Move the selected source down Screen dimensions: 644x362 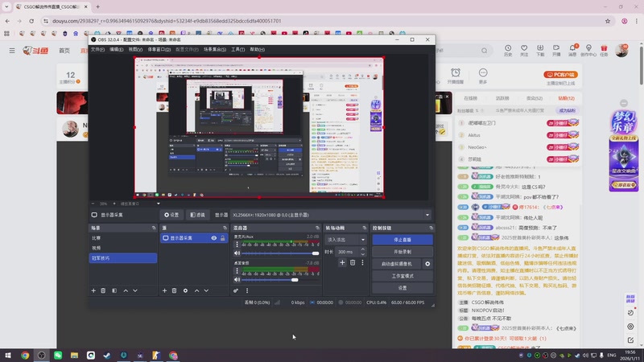[206, 290]
